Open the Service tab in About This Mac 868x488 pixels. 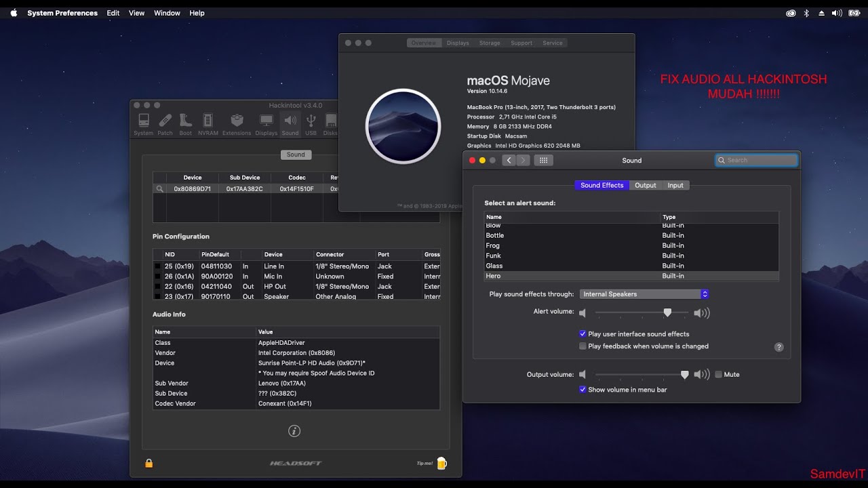[553, 43]
